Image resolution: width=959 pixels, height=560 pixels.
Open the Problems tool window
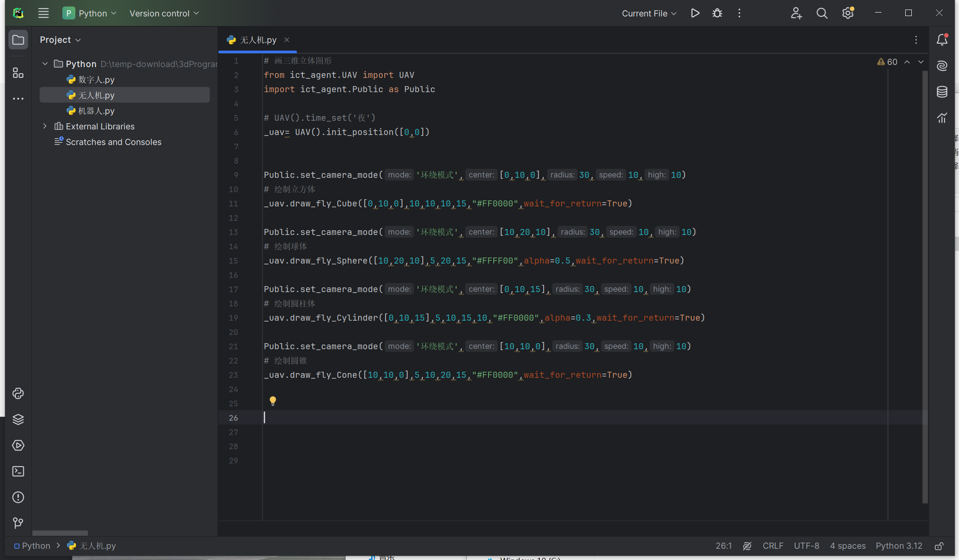[x=18, y=497]
